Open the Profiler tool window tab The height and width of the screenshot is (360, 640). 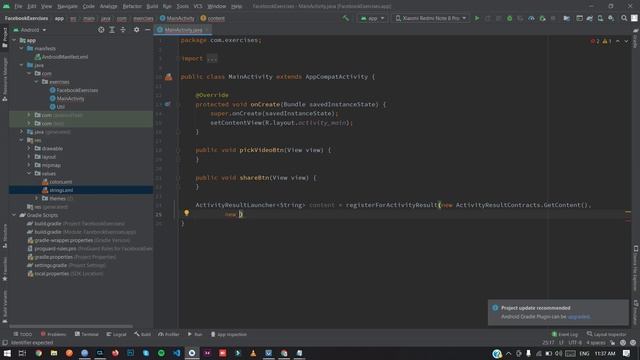coord(169,334)
